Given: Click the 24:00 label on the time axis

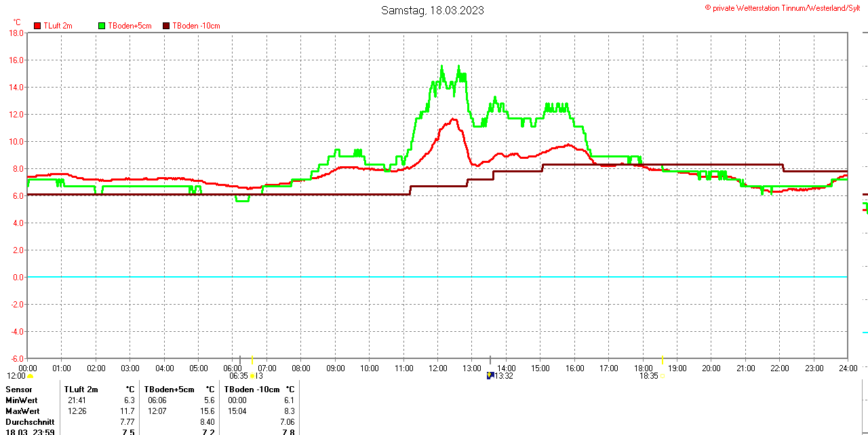Looking at the screenshot, I should (x=848, y=368).
